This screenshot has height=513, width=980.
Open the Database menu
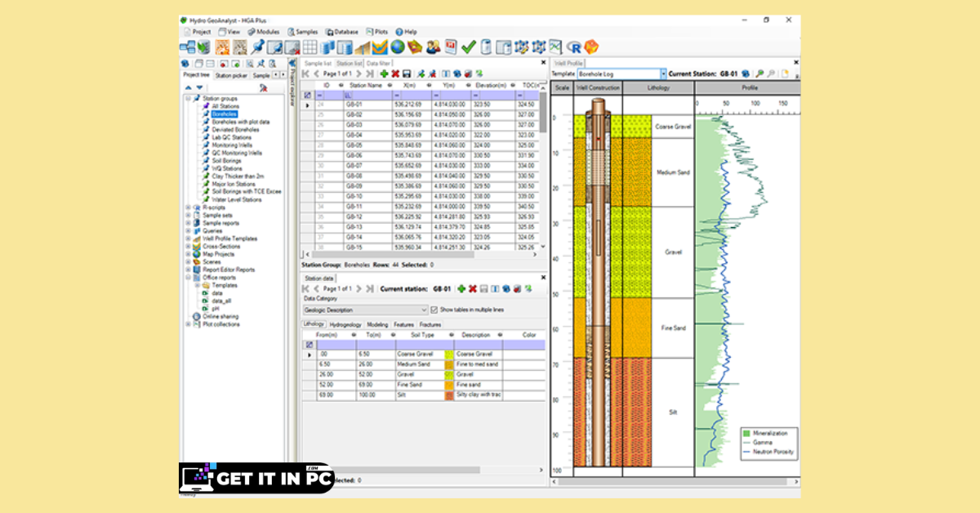click(x=341, y=31)
